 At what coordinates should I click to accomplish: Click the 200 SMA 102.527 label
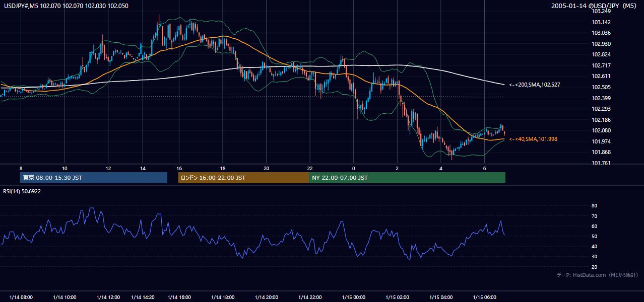[x=535, y=85]
